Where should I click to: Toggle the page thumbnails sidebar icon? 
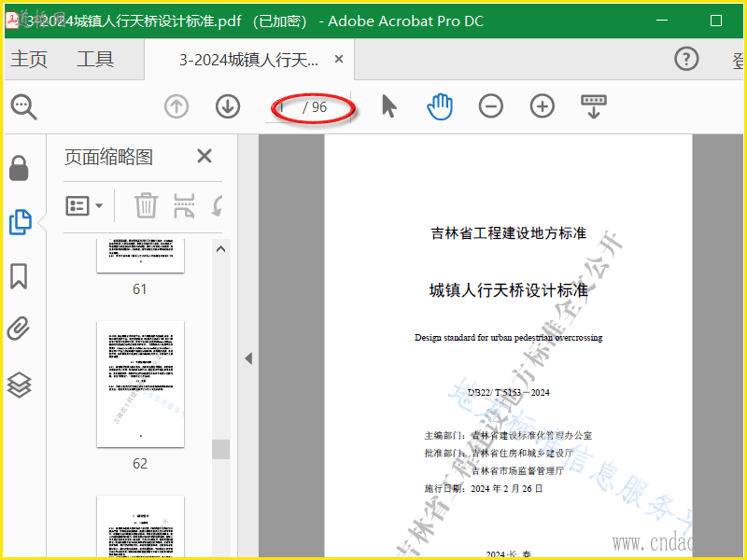[21, 222]
